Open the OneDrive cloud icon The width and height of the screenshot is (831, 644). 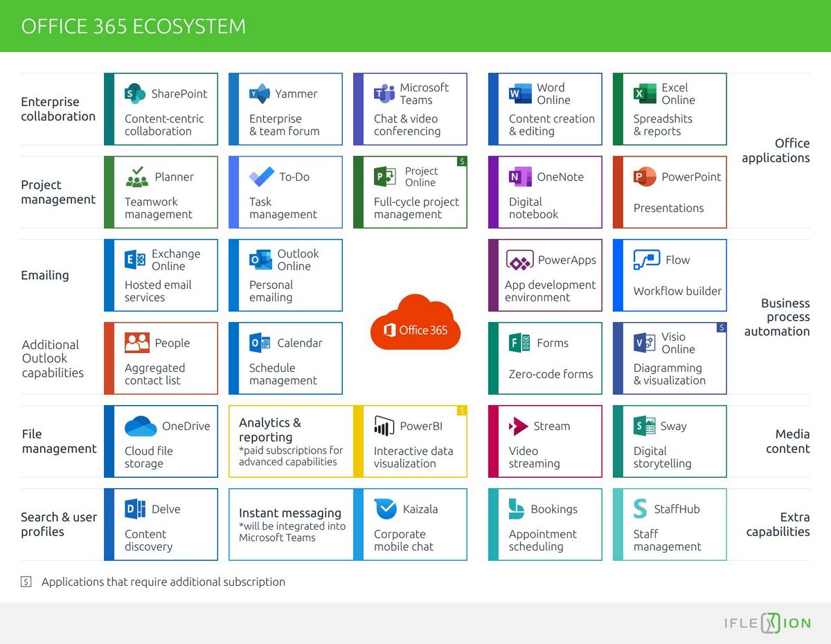click(x=141, y=426)
